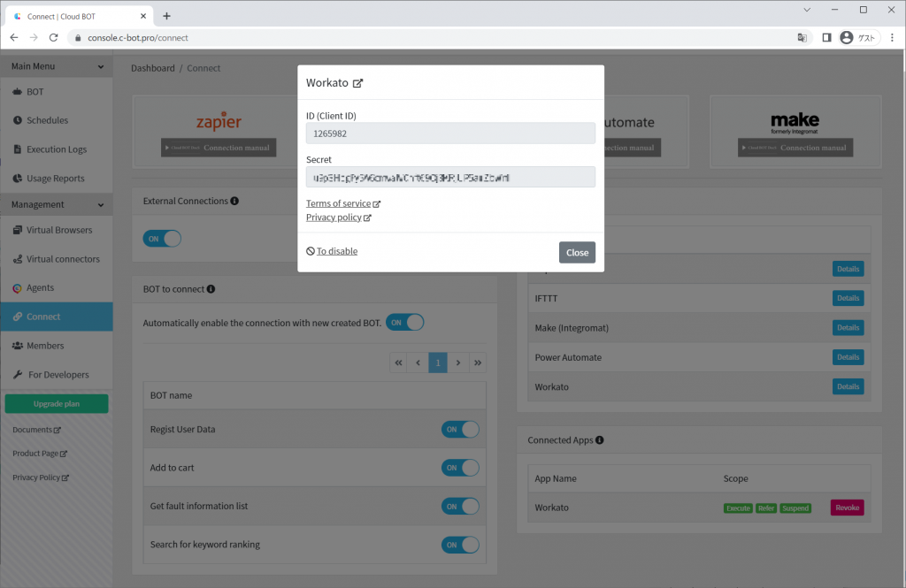Click the Virtual connectors icon

[18, 259]
